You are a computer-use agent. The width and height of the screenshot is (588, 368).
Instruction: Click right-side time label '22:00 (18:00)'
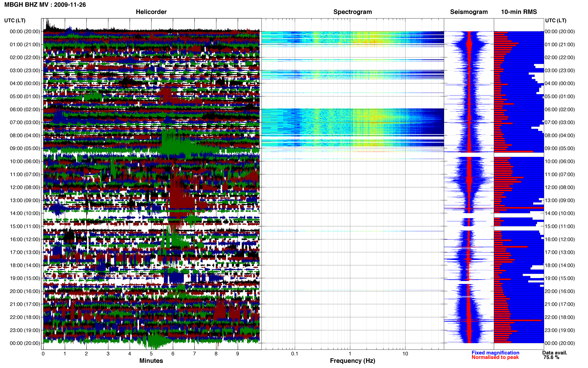560,317
